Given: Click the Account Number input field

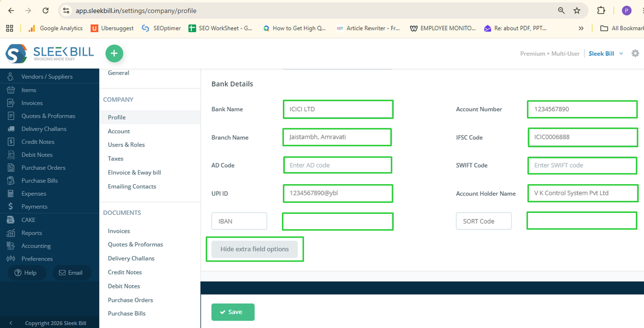Looking at the screenshot, I should coord(583,109).
